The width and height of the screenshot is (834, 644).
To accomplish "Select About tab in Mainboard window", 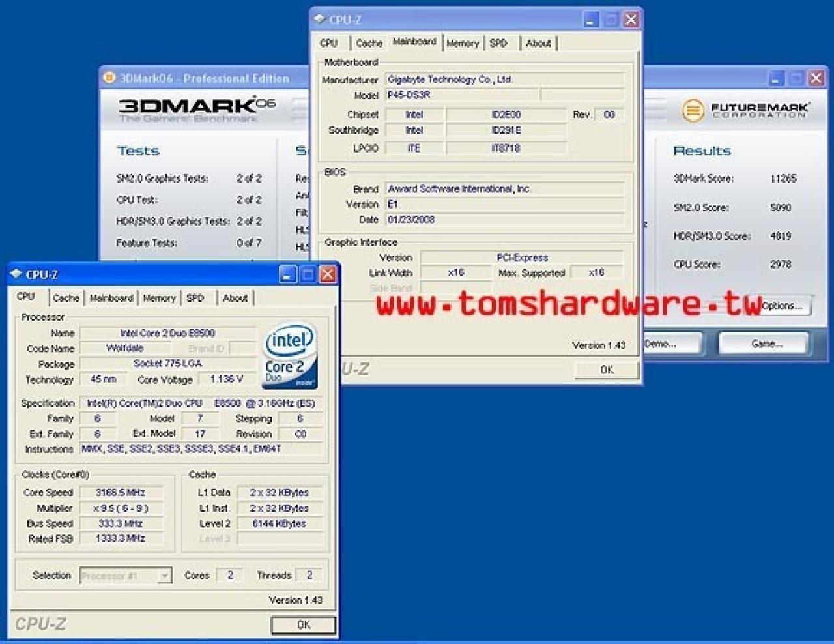I will point(538,43).
